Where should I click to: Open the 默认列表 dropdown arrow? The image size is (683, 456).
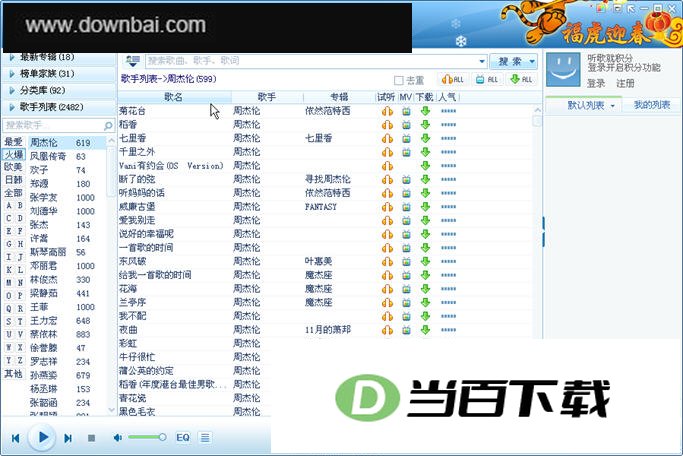[x=613, y=106]
